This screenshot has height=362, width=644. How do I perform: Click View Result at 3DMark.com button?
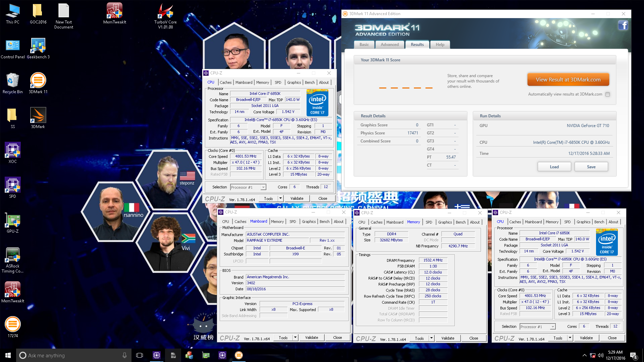[x=568, y=80]
